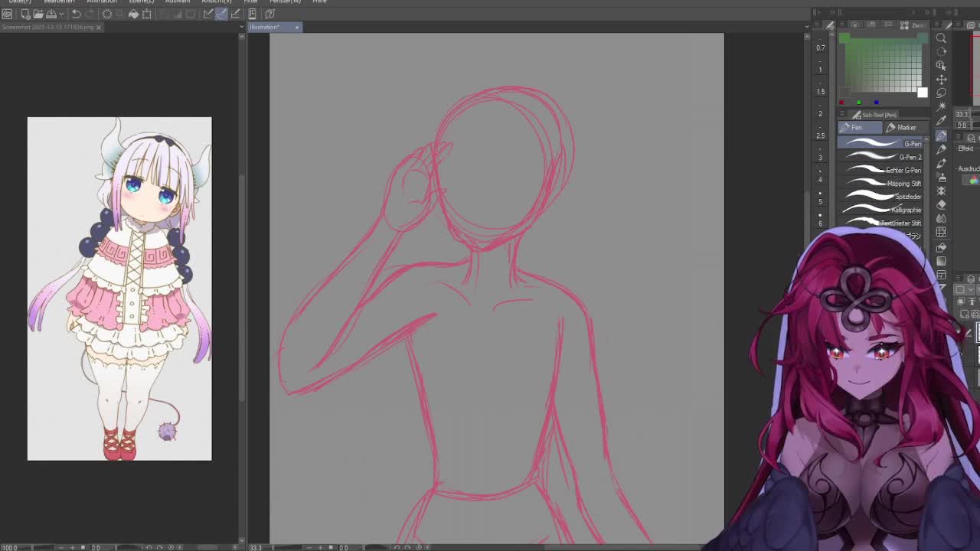Screen dimensions: 980x551
Task: Redo using the toolbar arrow
Action: coord(89,14)
